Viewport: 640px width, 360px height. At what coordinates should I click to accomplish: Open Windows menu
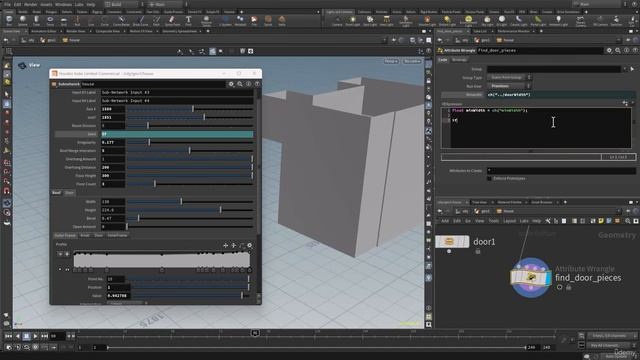(63, 4)
